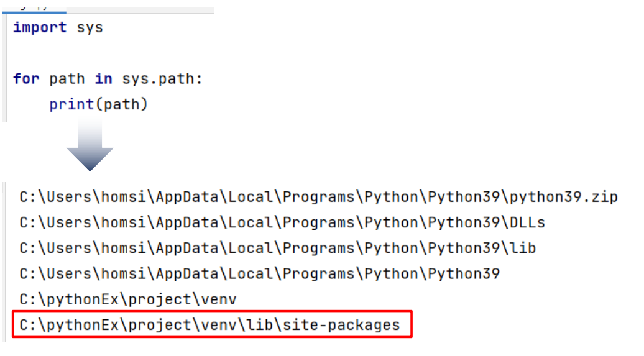
Task: Click the red highlight box border
Action: coord(212,311)
